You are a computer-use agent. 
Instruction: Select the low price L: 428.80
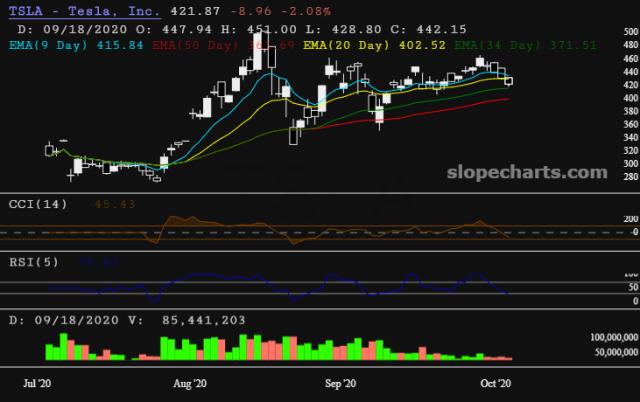[x=344, y=29]
